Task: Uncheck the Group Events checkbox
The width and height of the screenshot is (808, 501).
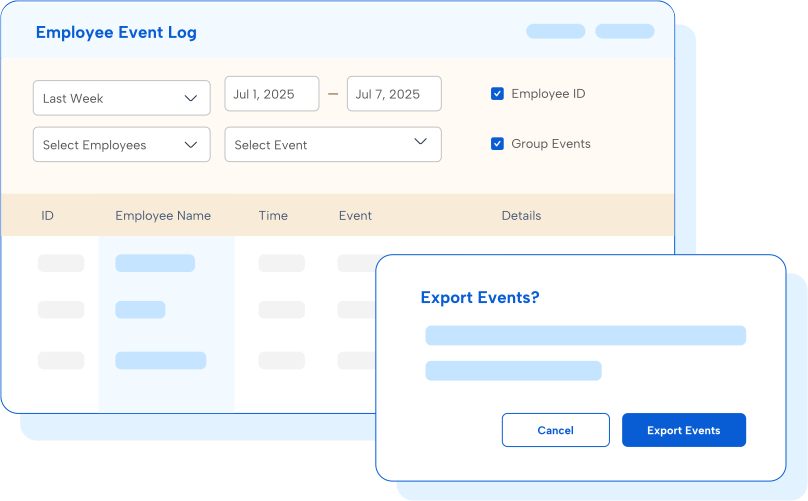Action: click(497, 144)
